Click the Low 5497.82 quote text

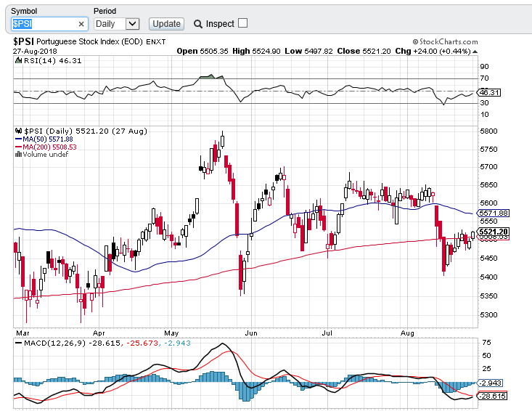(x=308, y=52)
